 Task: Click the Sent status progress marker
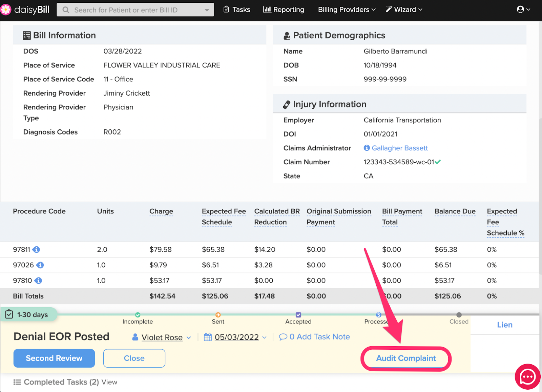(218, 315)
